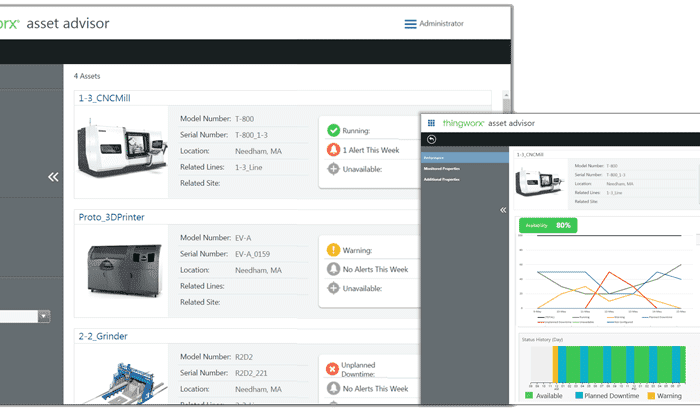
Task: Click the Proto_3DPrinter machine thumbnail
Action: click(x=125, y=270)
